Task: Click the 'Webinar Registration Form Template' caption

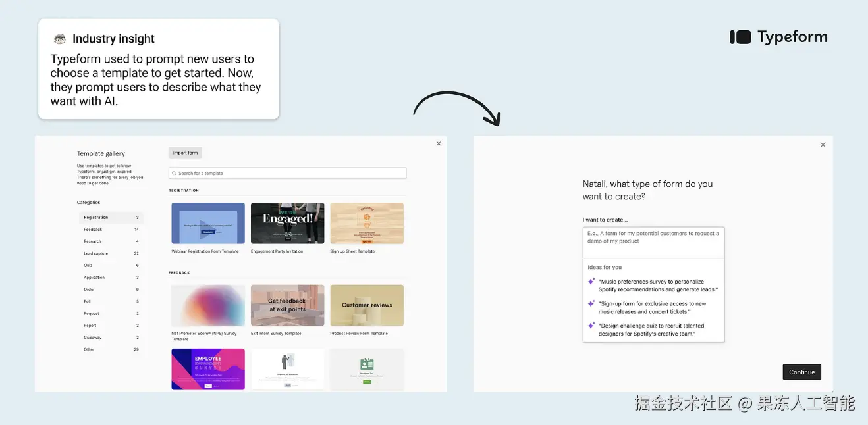Action: click(x=205, y=251)
